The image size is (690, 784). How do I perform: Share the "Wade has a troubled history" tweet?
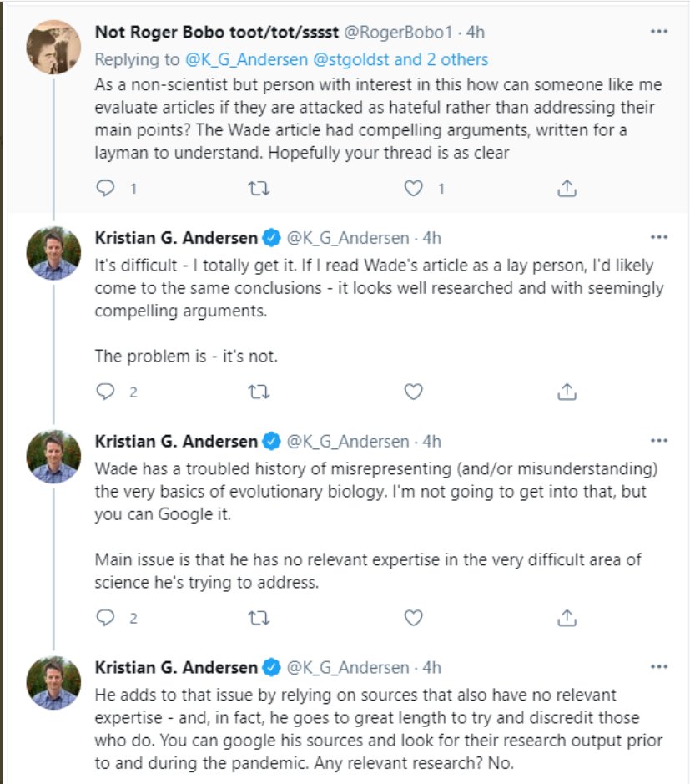[567, 618]
